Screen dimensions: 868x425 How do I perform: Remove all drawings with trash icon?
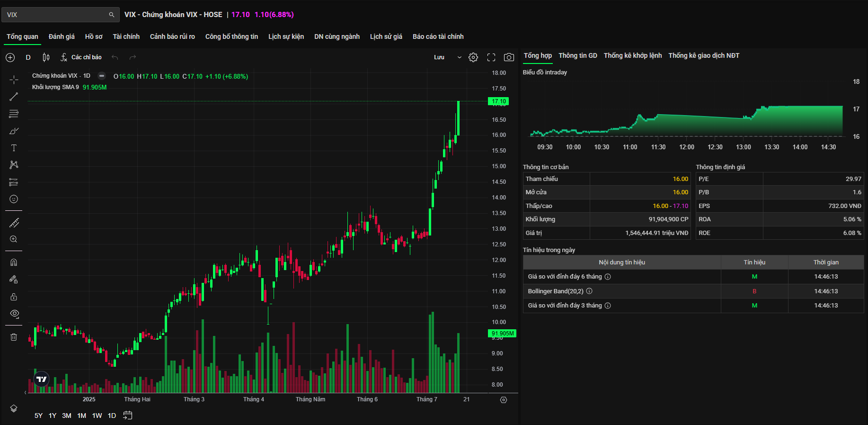tap(14, 337)
